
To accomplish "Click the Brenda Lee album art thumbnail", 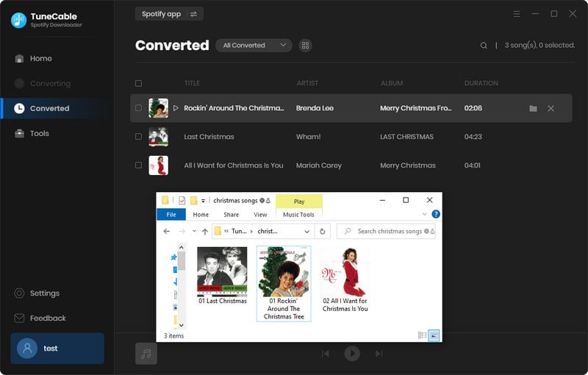I will point(158,108).
